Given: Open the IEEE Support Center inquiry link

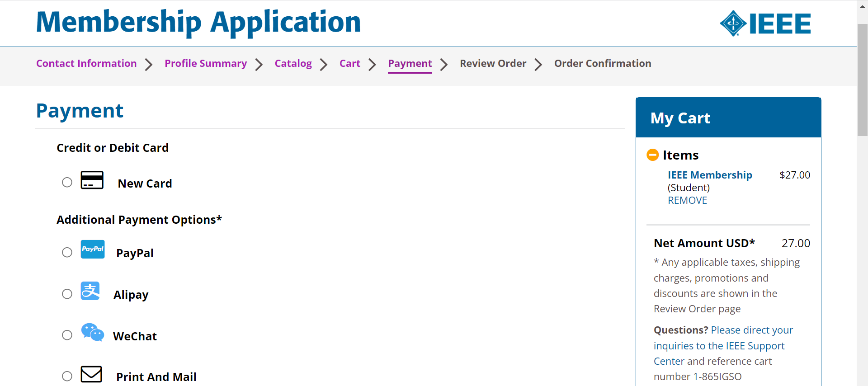Looking at the screenshot, I should point(723,345).
